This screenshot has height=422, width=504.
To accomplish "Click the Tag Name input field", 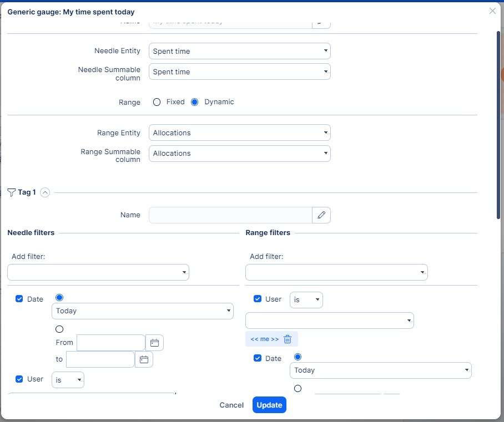I will pos(230,215).
